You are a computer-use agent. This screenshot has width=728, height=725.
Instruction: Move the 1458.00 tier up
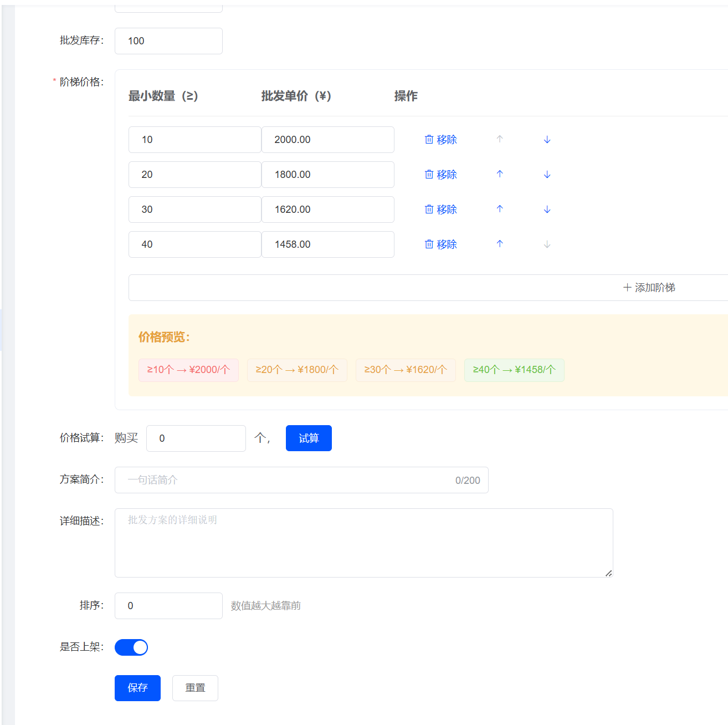tap(500, 244)
